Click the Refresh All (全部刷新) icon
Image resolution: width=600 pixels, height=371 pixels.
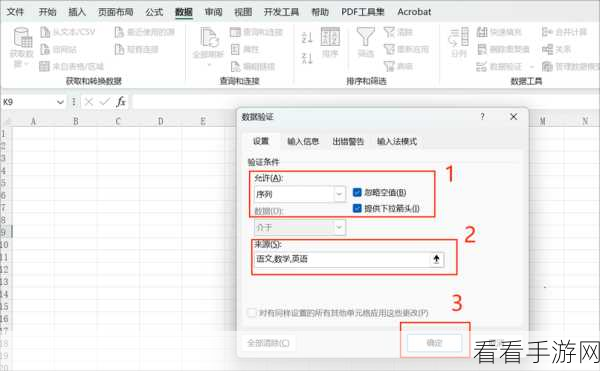[209, 37]
